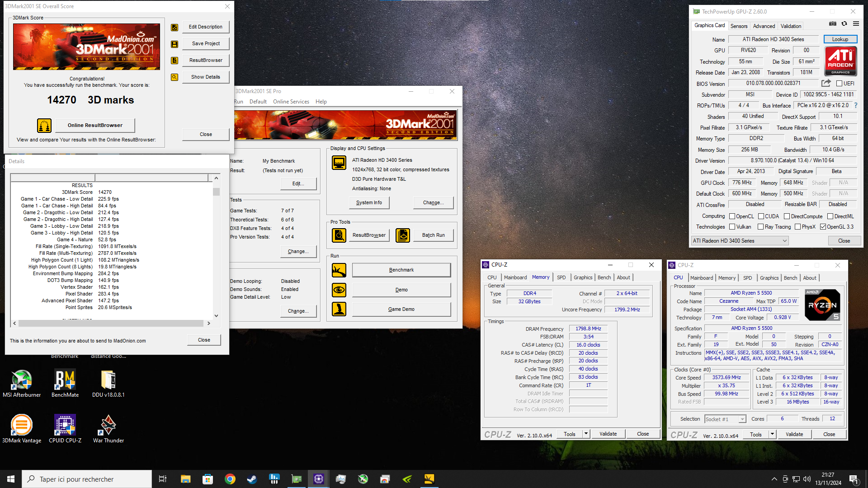Open 3DMark Vantage desktop shortcut
Viewport: 868px width, 488px height.
coord(22,429)
